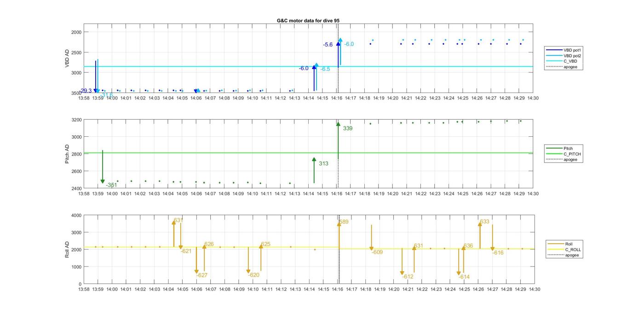Image resolution: width=644 pixels, height=319 pixels.
Task: Click the '626' roll value label
Action: point(209,244)
